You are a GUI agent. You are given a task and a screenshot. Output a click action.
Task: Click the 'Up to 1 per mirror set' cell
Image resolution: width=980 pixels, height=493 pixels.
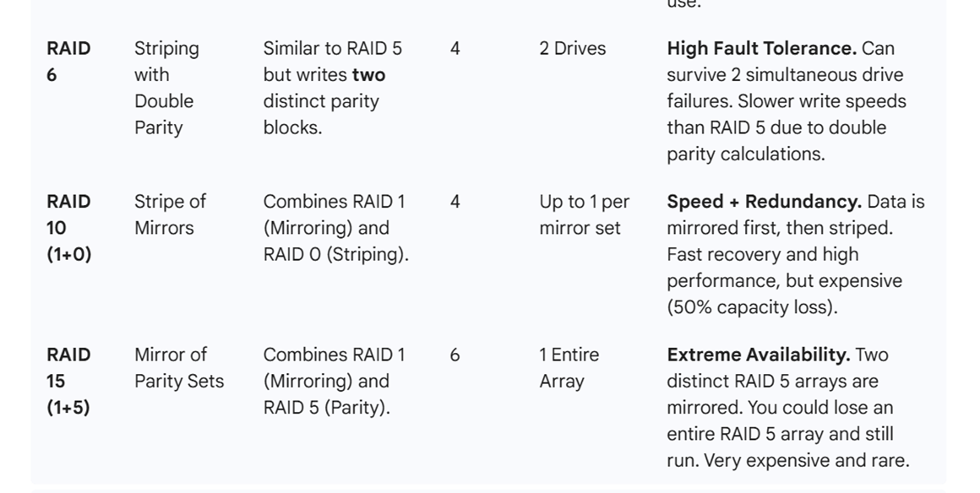(x=584, y=214)
